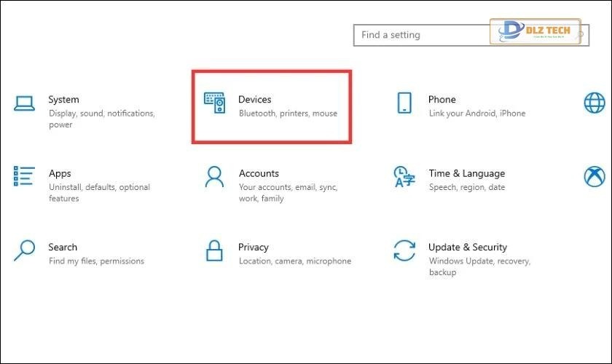Open the Phone settings title
Screen dimensions: 612x364
point(442,100)
